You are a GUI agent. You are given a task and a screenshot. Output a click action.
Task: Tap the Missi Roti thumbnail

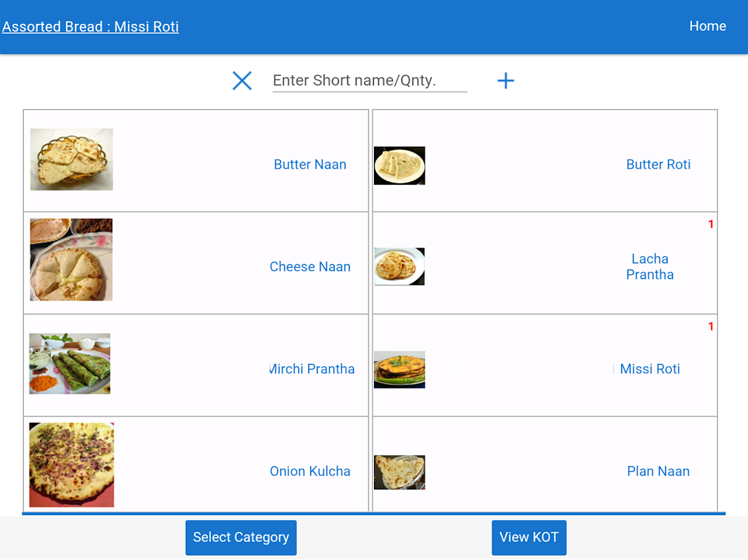pyautogui.click(x=399, y=370)
